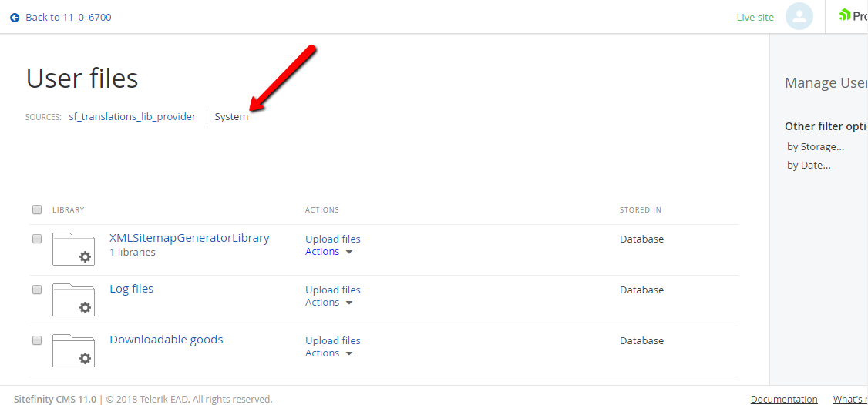Open the Log files library link
This screenshot has width=868, height=405.
coord(131,289)
